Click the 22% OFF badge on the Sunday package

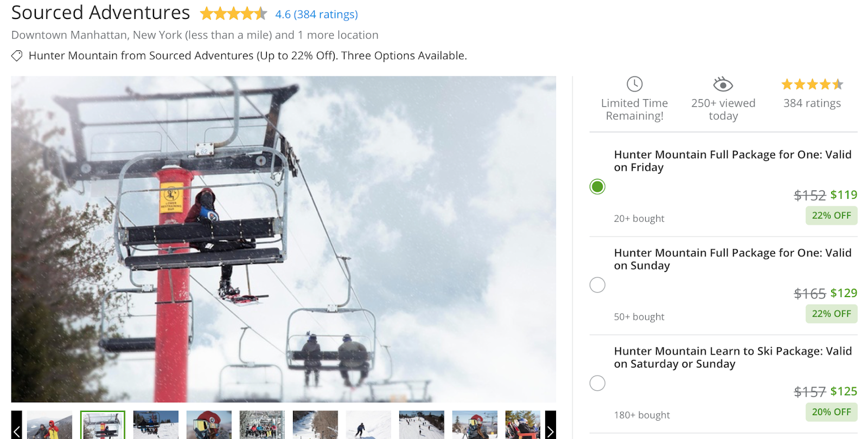[831, 314]
